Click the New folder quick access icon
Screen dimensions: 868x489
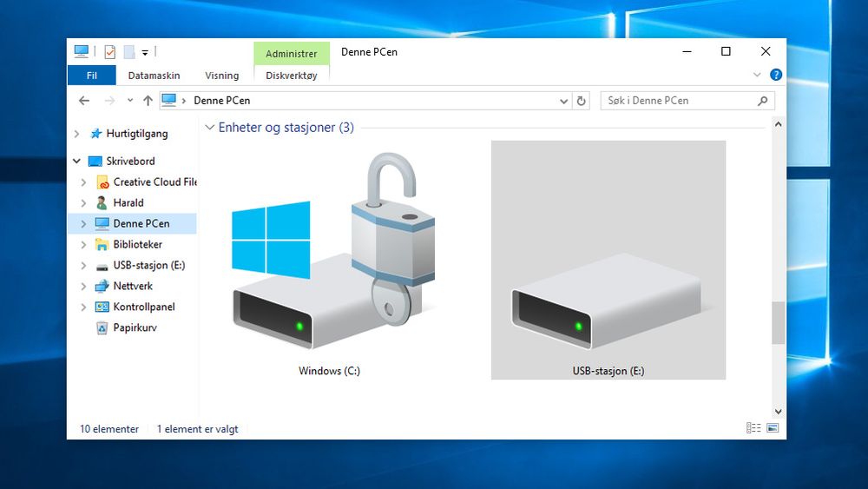pos(129,52)
